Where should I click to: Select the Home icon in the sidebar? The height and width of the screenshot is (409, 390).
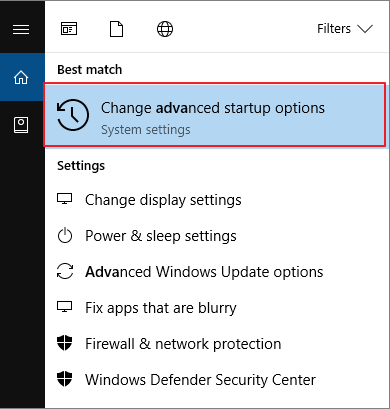click(21, 77)
